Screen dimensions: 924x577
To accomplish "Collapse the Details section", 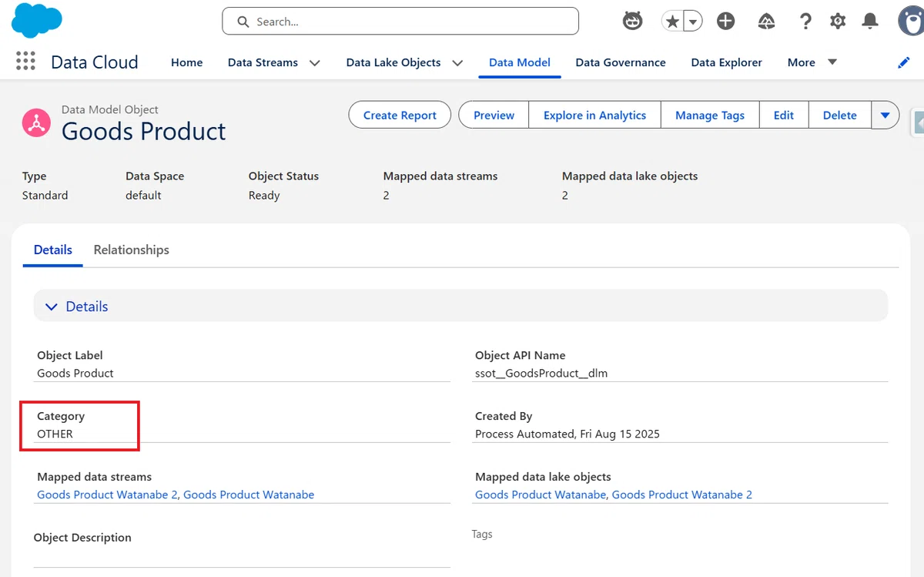I will coord(460,306).
